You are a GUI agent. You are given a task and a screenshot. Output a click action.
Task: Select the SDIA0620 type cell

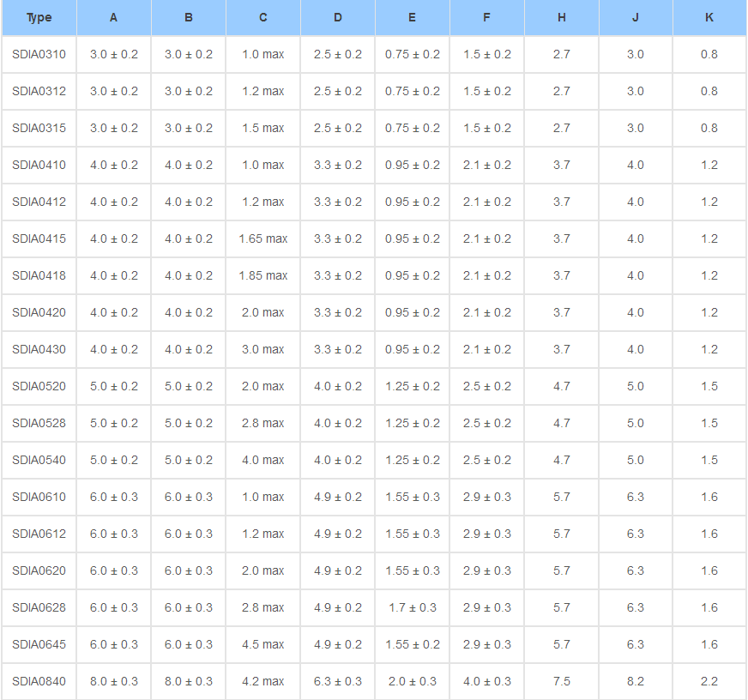click(x=39, y=570)
